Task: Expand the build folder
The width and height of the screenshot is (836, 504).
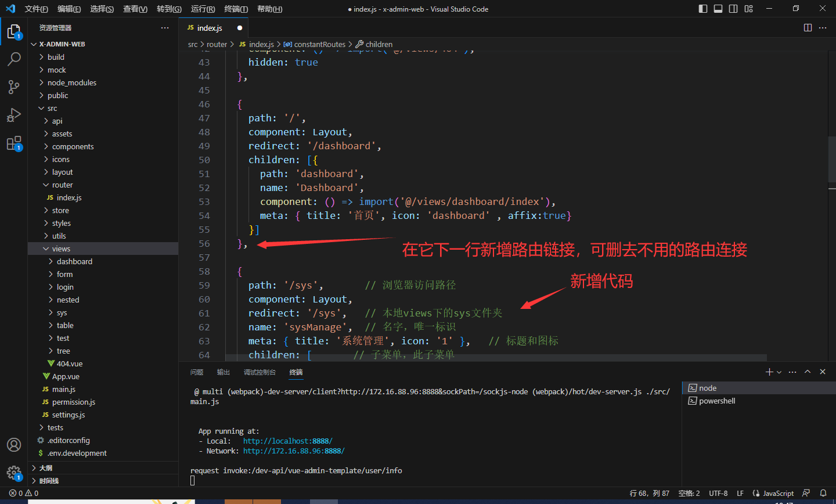Action: tap(103, 57)
